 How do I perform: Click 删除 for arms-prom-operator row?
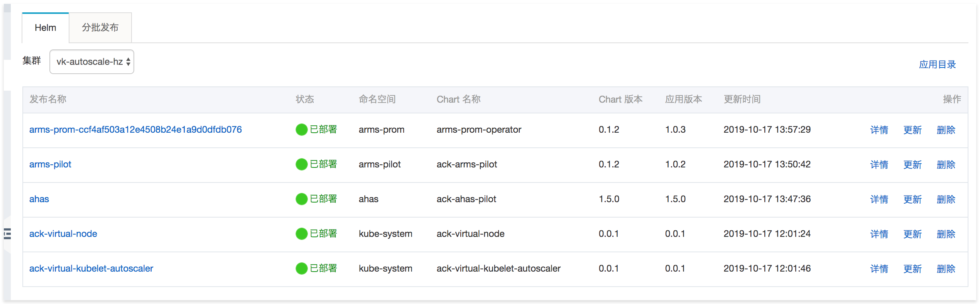946,130
